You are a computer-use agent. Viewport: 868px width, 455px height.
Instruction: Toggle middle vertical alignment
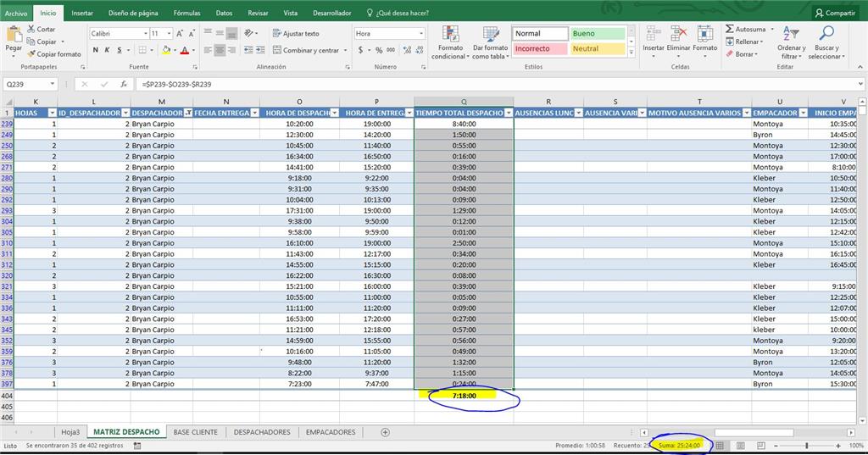220,34
